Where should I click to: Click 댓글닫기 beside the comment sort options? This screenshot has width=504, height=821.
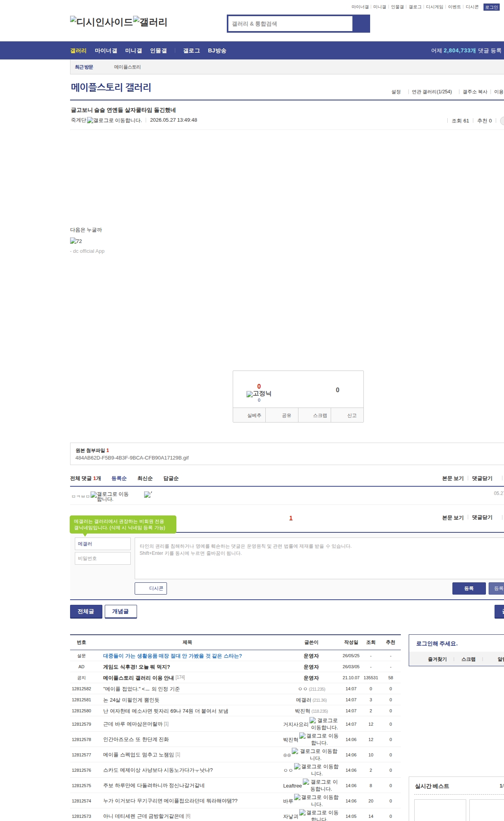coord(482,478)
